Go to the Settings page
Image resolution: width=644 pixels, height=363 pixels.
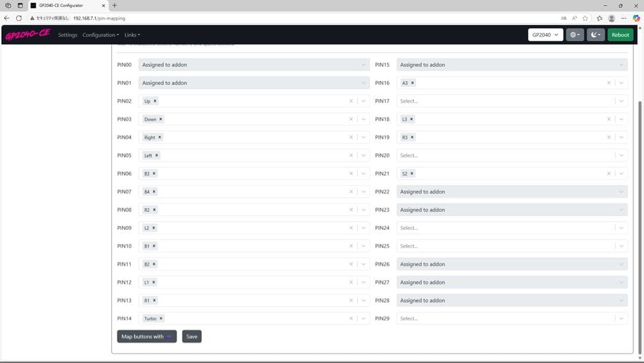(x=67, y=35)
